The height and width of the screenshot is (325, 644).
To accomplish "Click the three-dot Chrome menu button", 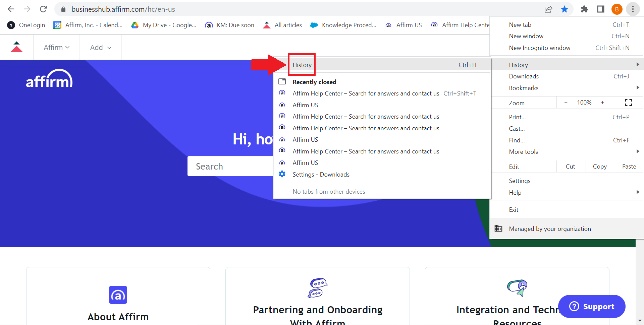I will [x=633, y=9].
